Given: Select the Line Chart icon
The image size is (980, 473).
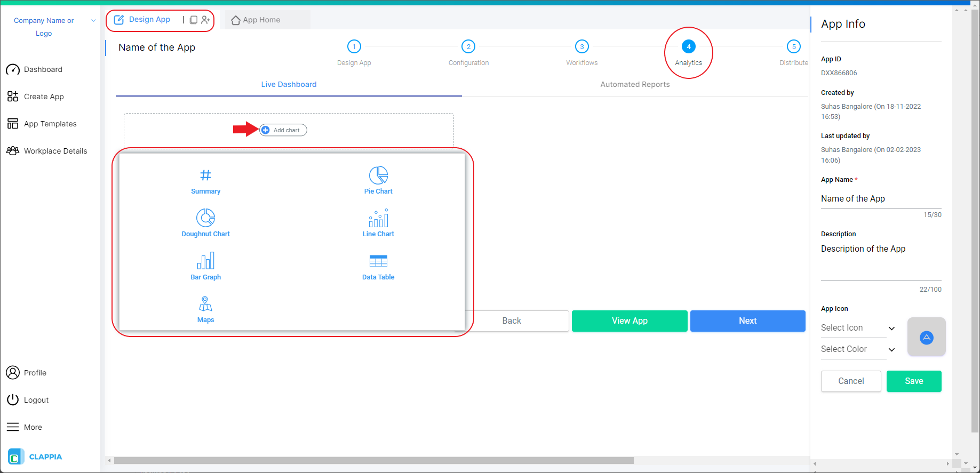Looking at the screenshot, I should [378, 218].
